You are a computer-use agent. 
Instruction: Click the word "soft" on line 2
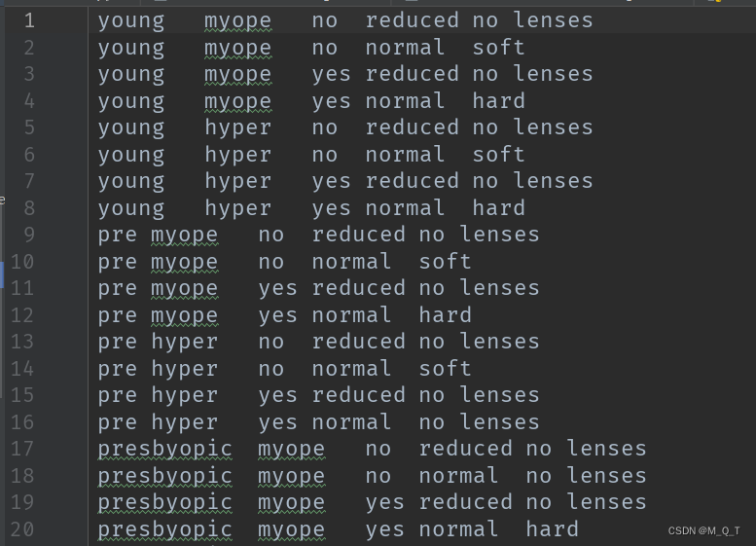pyautogui.click(x=498, y=47)
